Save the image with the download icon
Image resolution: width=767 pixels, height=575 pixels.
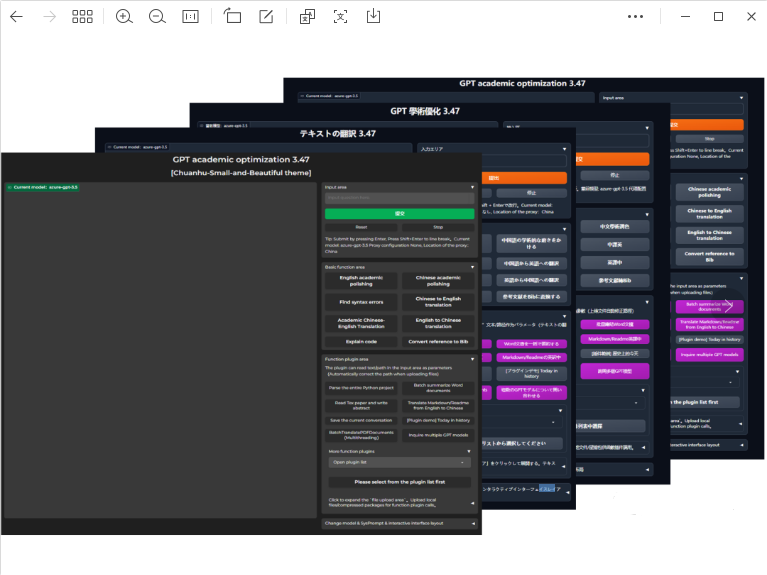pos(373,16)
